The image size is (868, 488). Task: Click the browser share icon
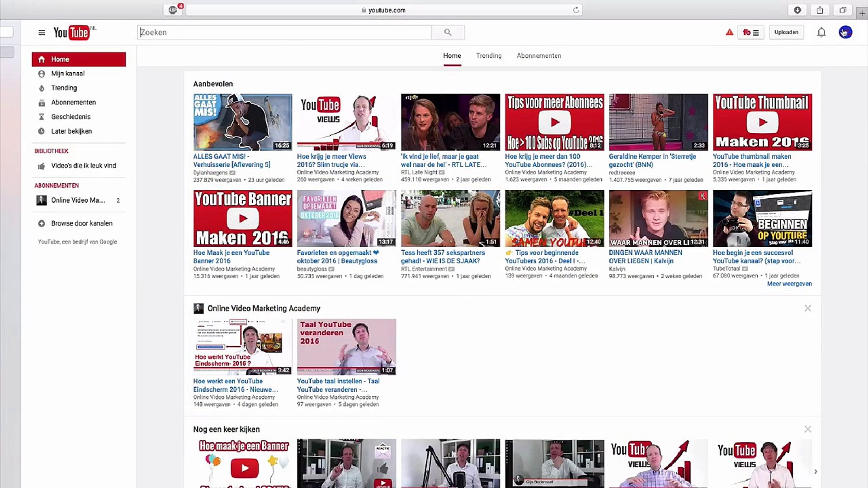click(820, 10)
